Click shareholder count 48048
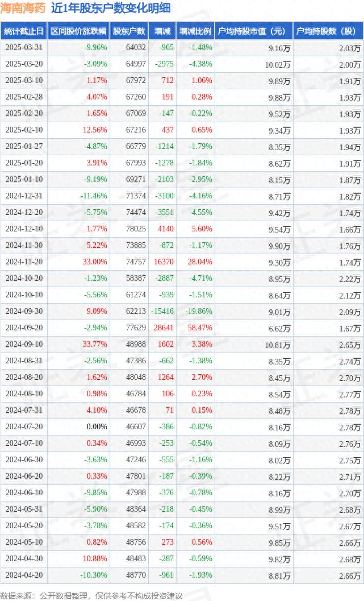 136,377
